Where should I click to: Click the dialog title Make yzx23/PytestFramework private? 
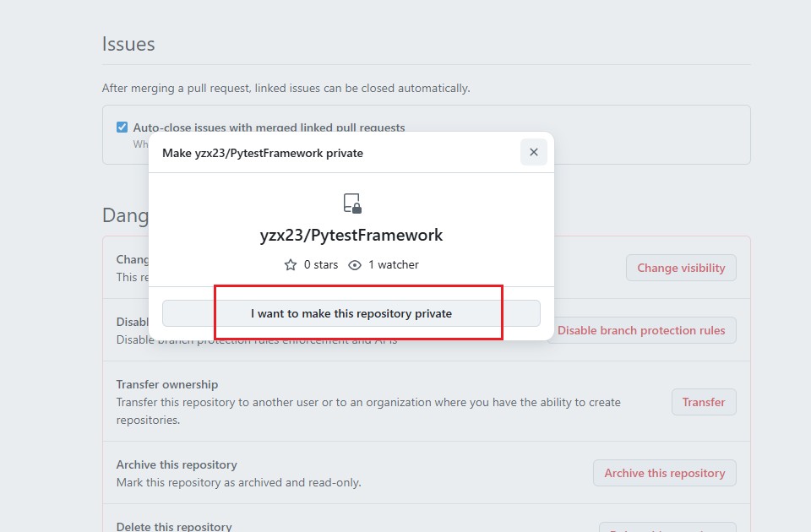263,153
